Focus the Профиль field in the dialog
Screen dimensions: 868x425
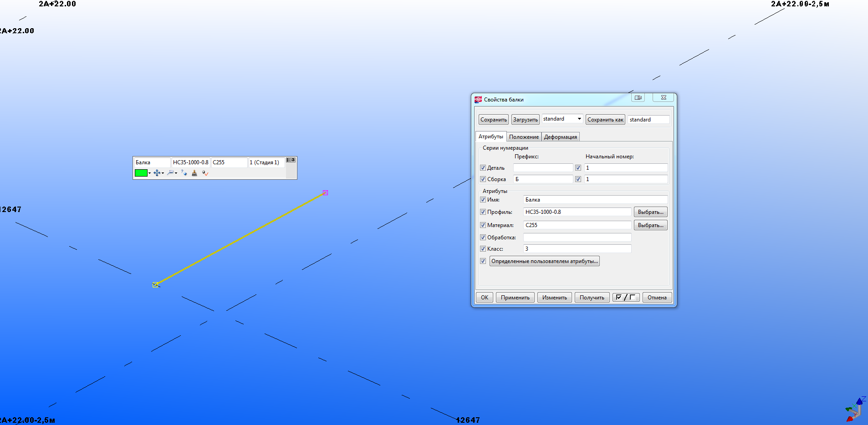point(577,212)
